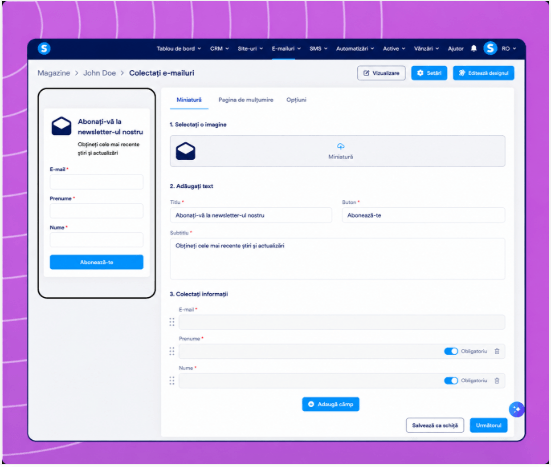
Task: Switch to the Miniatură tab
Action: 189,100
